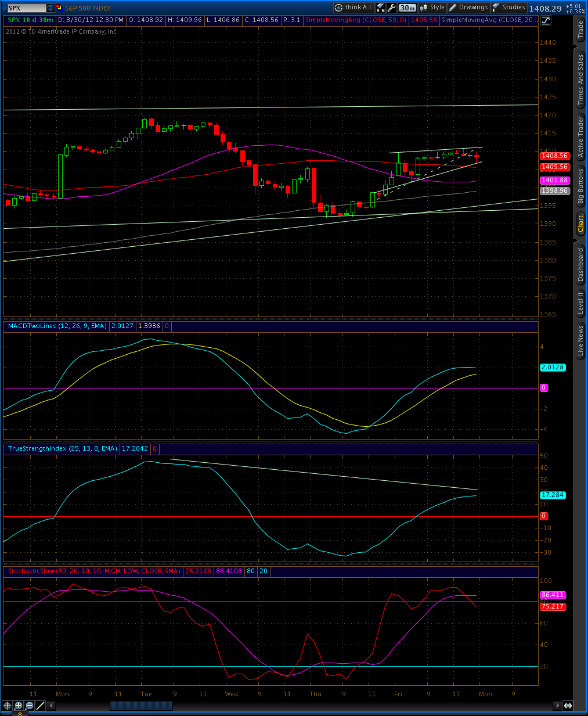The width and height of the screenshot is (588, 716).
Task: Click the SPX 10 d 30m chart label
Action: [30, 20]
